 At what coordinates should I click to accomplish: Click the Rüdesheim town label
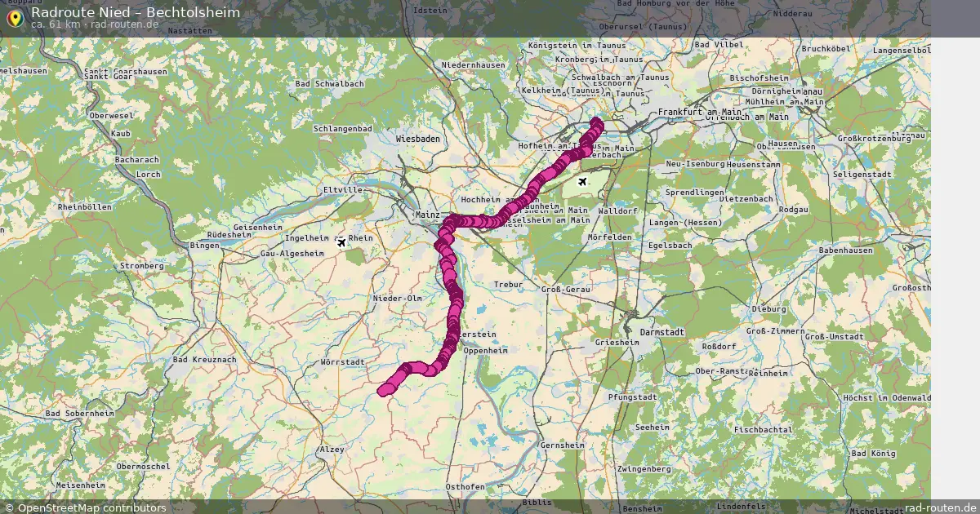229,235
